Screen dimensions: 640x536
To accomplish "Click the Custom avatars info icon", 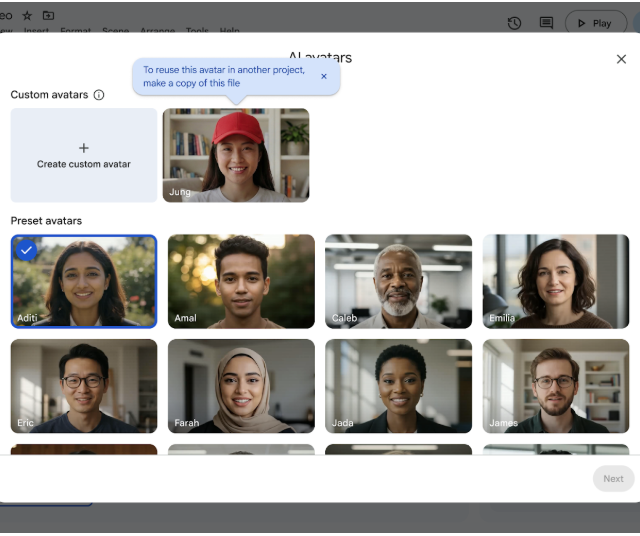I will [x=99, y=95].
